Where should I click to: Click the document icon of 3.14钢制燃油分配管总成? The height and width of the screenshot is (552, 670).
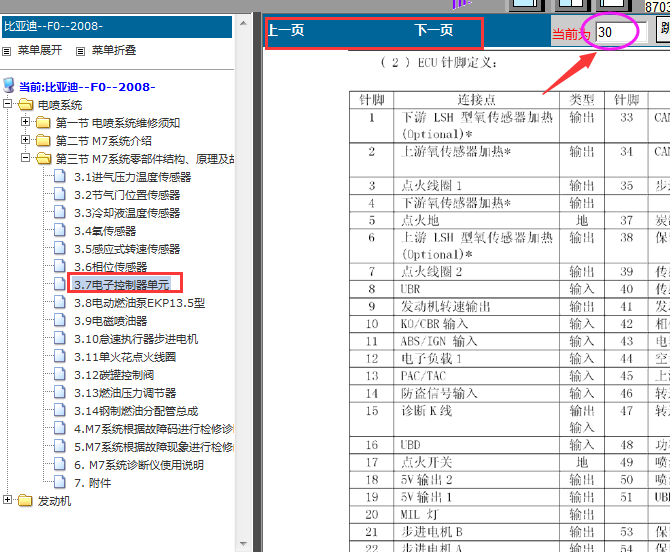coord(60,410)
